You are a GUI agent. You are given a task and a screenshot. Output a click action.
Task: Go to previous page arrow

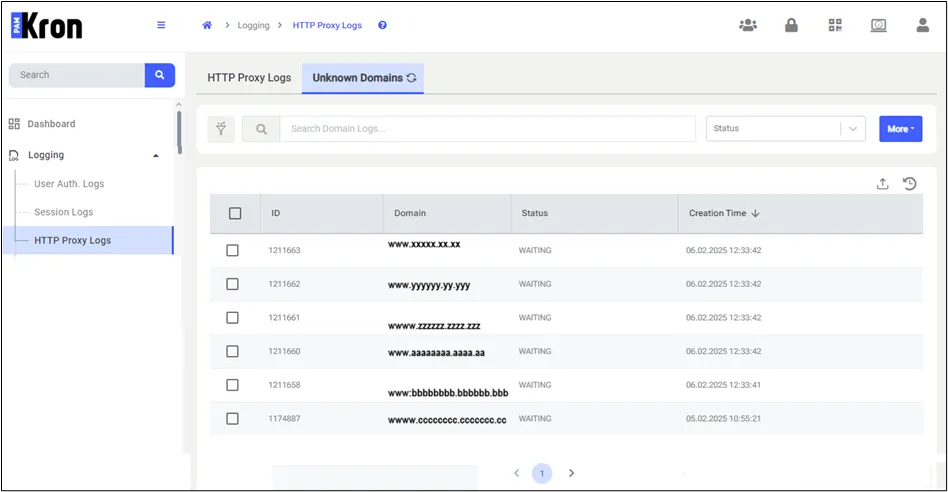(516, 473)
